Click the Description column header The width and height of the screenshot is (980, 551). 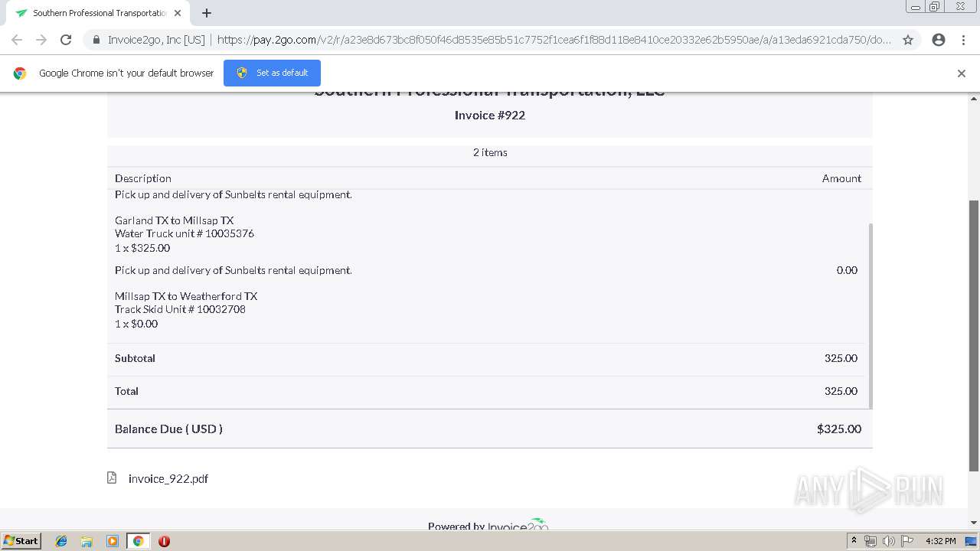143,178
